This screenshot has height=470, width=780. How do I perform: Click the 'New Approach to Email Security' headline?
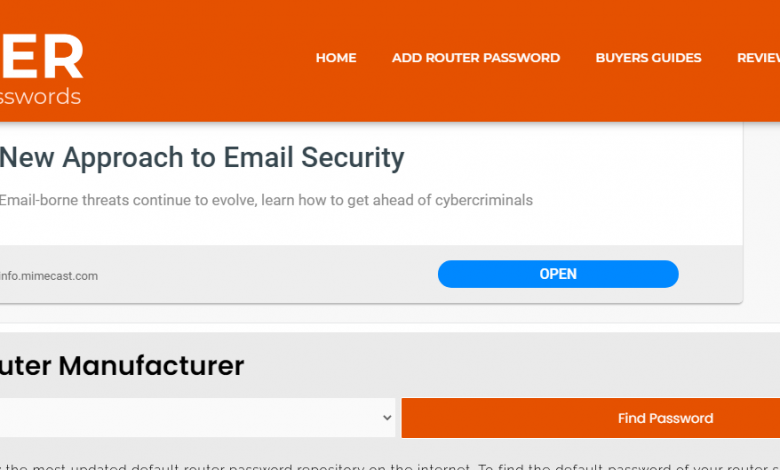(202, 158)
